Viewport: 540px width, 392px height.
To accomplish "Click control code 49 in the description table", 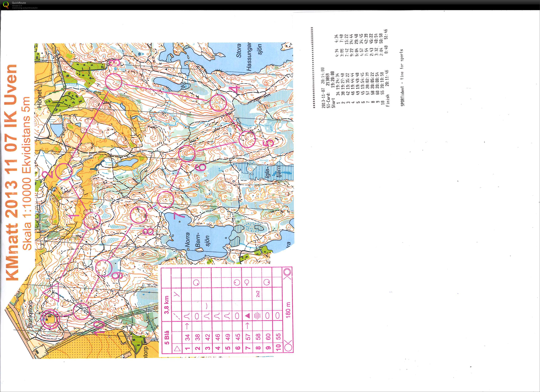I will click(228, 337).
